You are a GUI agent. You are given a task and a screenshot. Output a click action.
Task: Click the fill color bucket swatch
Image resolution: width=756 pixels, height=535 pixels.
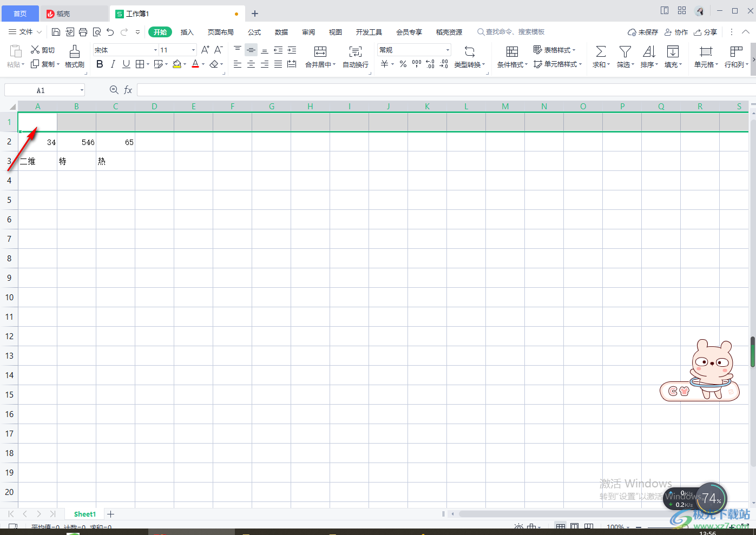[176, 64]
